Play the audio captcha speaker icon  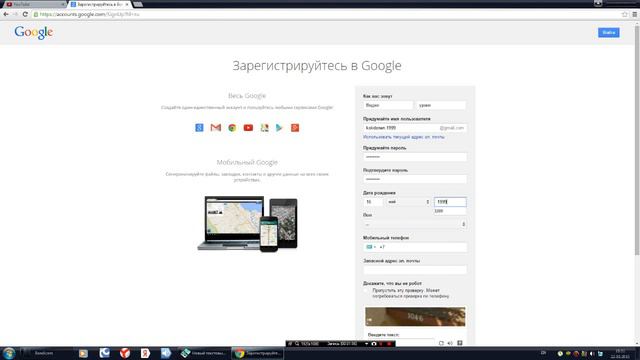pos(450,343)
